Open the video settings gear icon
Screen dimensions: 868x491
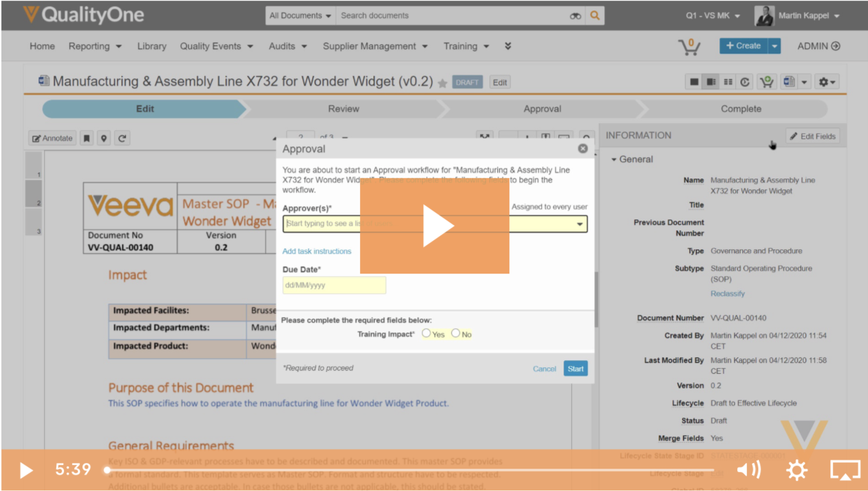coord(797,471)
